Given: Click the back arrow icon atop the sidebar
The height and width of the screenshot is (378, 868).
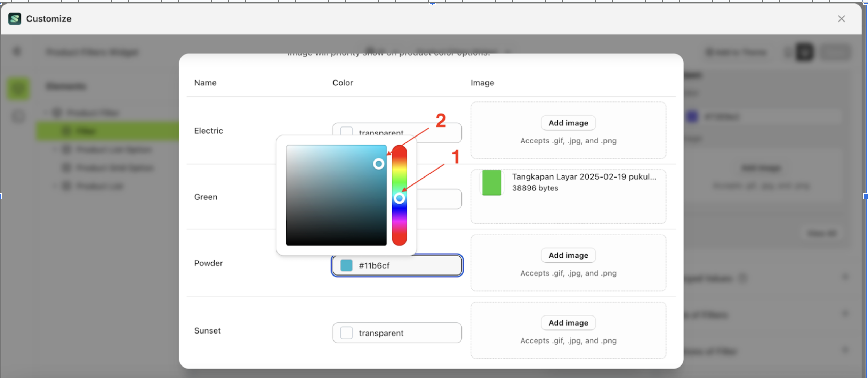Looking at the screenshot, I should (17, 51).
